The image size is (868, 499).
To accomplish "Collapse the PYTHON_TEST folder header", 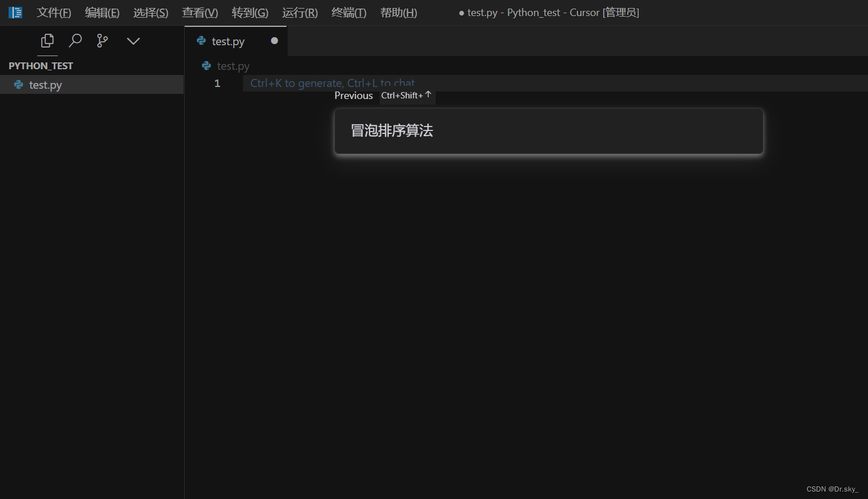I will click(41, 66).
